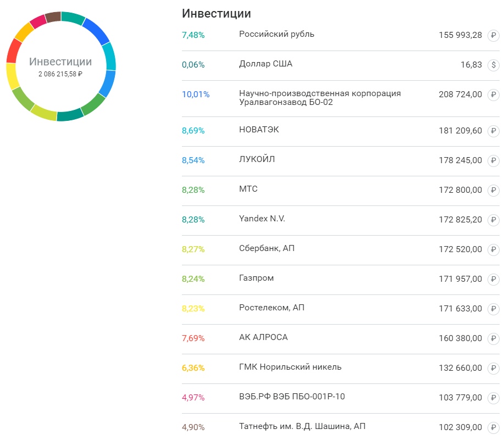Select the pink segment of the donut chart

(38, 21)
